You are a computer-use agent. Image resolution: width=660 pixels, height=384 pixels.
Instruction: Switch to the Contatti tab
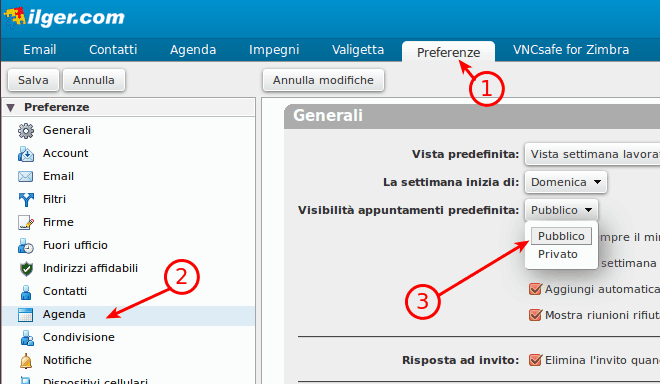(113, 50)
